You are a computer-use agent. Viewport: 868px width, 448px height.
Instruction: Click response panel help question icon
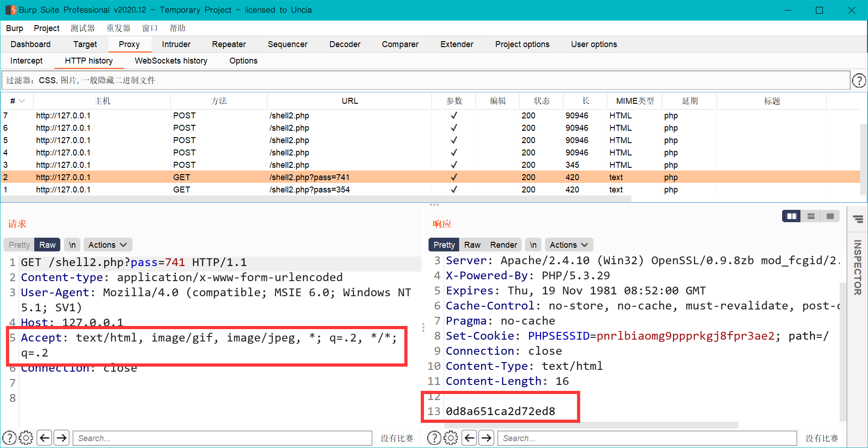434,438
